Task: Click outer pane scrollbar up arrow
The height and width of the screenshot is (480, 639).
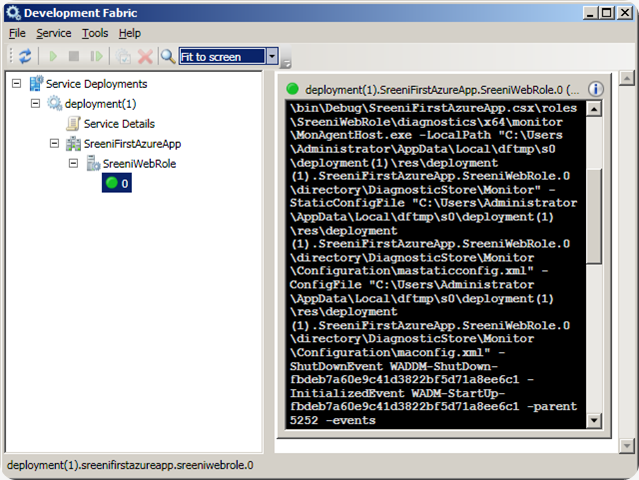Action: 627,78
